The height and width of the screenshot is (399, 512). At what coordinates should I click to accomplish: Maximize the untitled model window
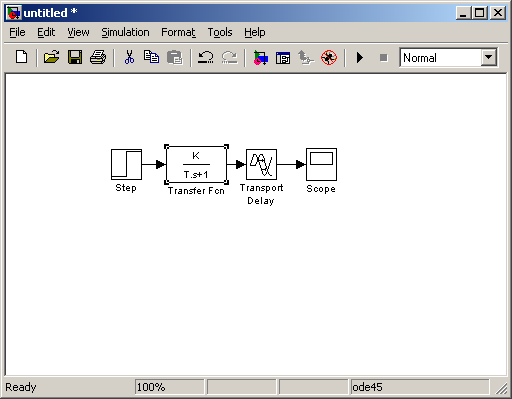click(x=480, y=13)
